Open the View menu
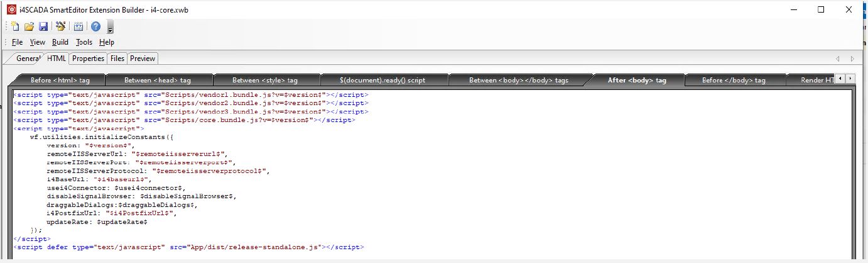This screenshot has height=263, width=868. 37,42
